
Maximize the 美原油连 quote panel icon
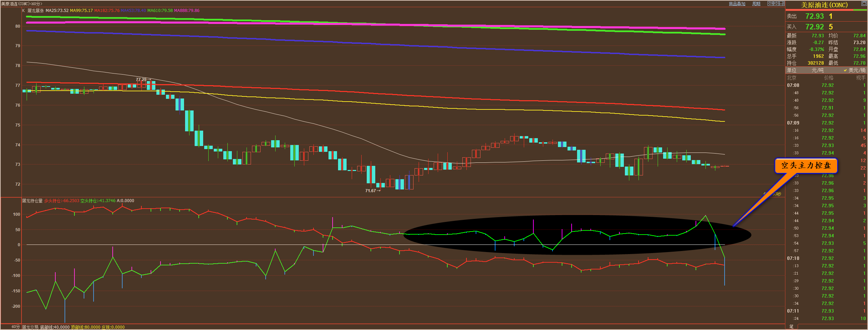click(864, 3)
